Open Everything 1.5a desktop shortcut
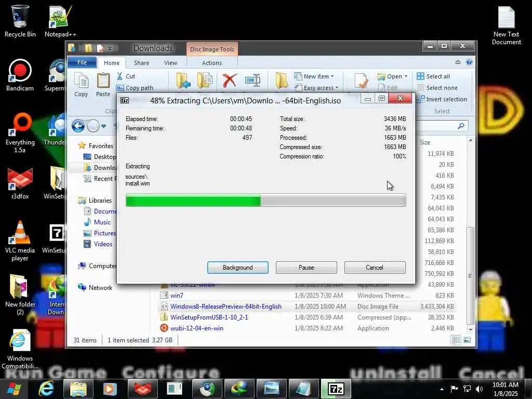This screenshot has width=532, height=399. tap(20, 133)
